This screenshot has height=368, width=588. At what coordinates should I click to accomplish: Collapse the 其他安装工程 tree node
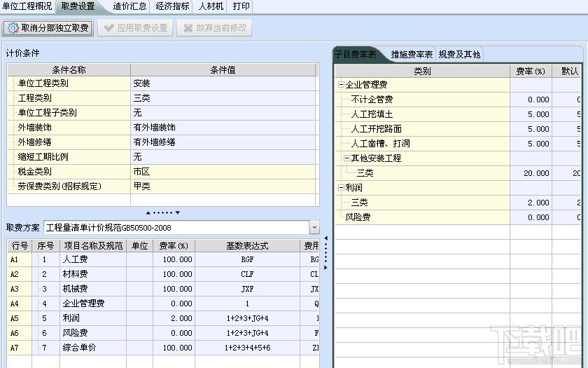click(x=346, y=158)
